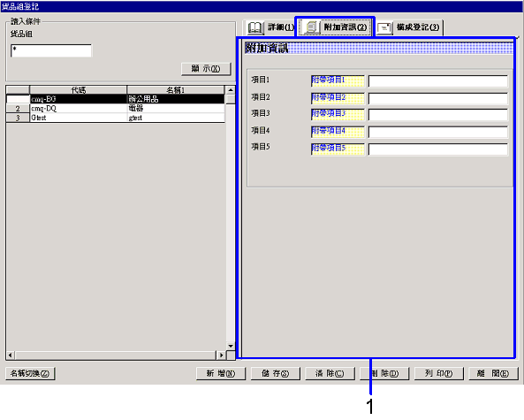Click the 新增(N) button
Image resolution: width=524 pixels, height=420 pixels.
tap(221, 373)
